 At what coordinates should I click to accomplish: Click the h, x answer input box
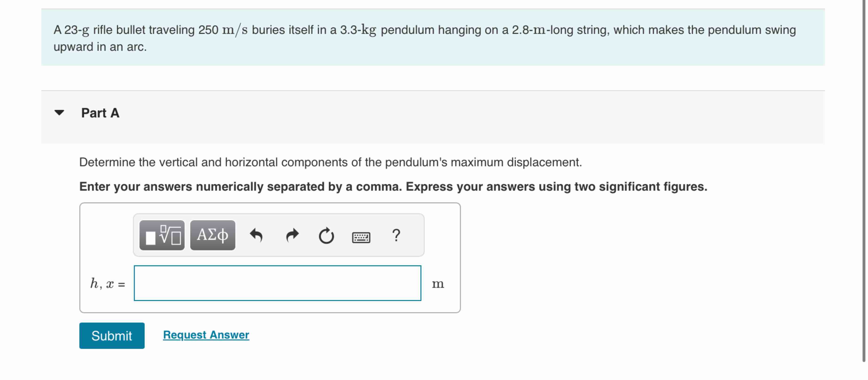pos(277,283)
